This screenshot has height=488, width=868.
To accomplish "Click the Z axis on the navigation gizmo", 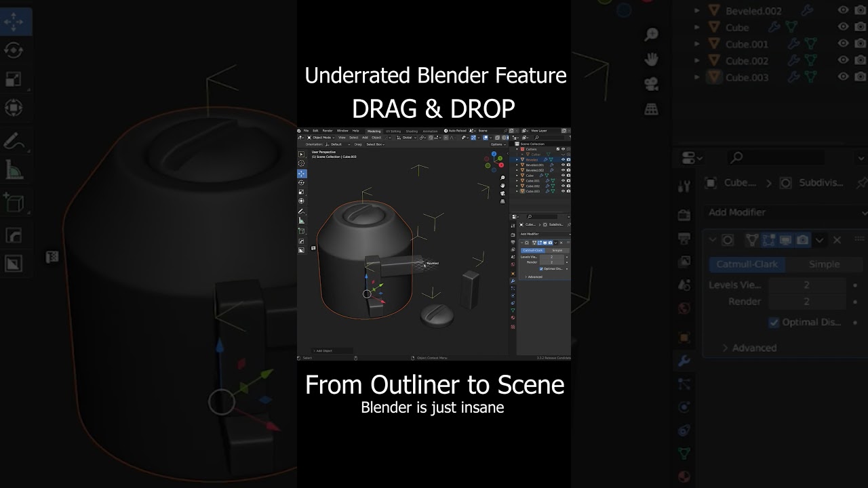I will 494,154.
